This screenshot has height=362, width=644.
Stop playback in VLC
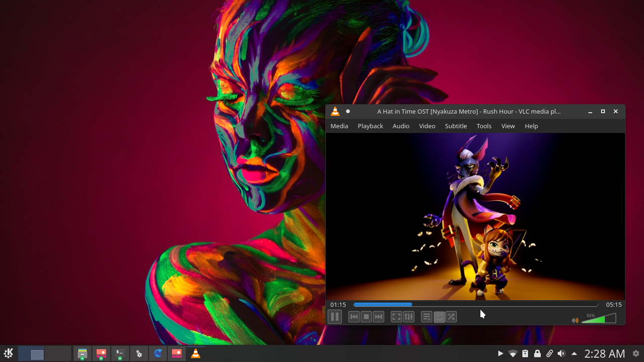pos(366,317)
